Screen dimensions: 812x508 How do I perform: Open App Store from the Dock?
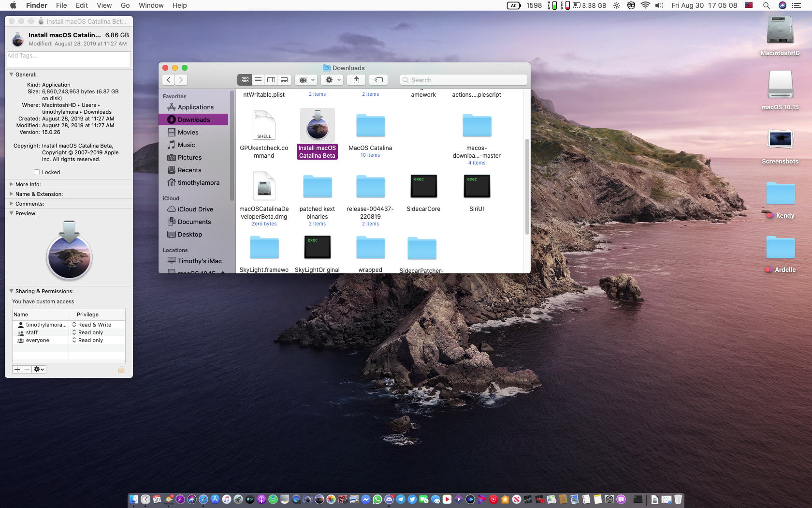pos(215,499)
